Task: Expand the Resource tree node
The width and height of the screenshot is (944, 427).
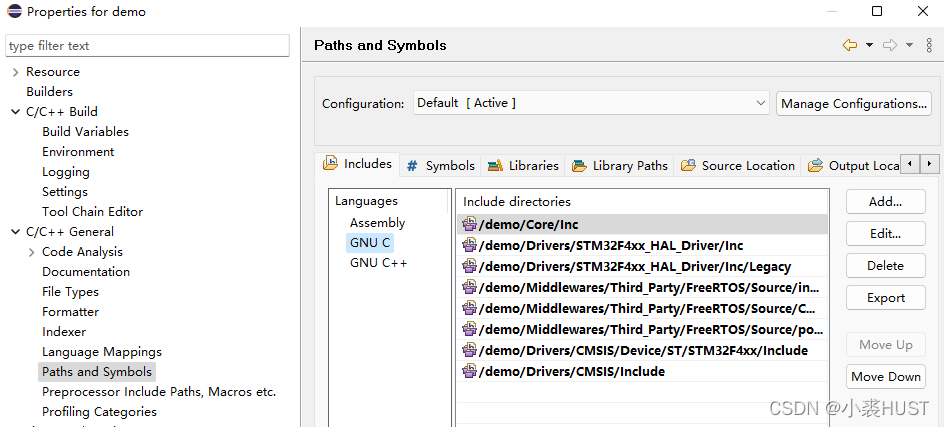Action: tap(15, 72)
